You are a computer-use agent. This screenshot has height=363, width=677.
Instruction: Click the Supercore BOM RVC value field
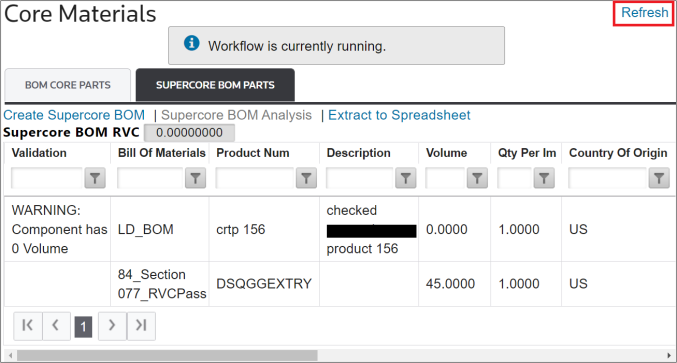click(x=189, y=133)
